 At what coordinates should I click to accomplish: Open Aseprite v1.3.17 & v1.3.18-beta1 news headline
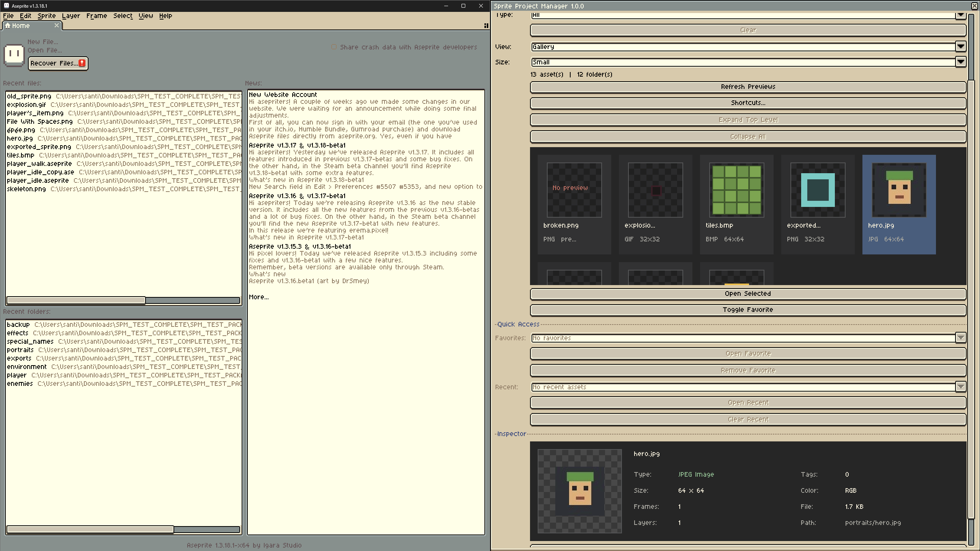click(x=297, y=145)
